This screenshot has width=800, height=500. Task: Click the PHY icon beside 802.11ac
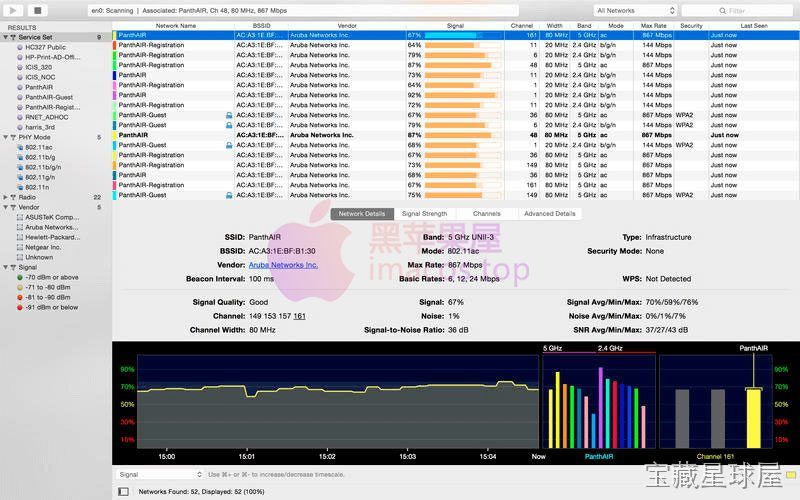click(20, 147)
